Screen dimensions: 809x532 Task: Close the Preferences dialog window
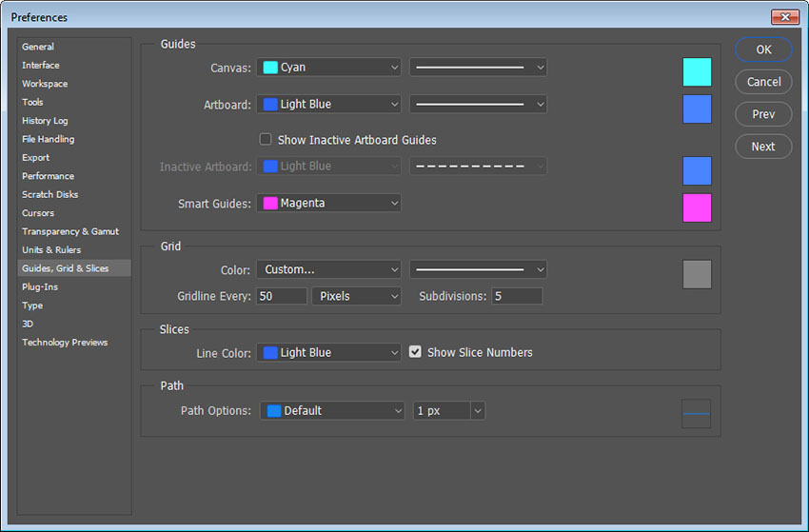pos(785,17)
